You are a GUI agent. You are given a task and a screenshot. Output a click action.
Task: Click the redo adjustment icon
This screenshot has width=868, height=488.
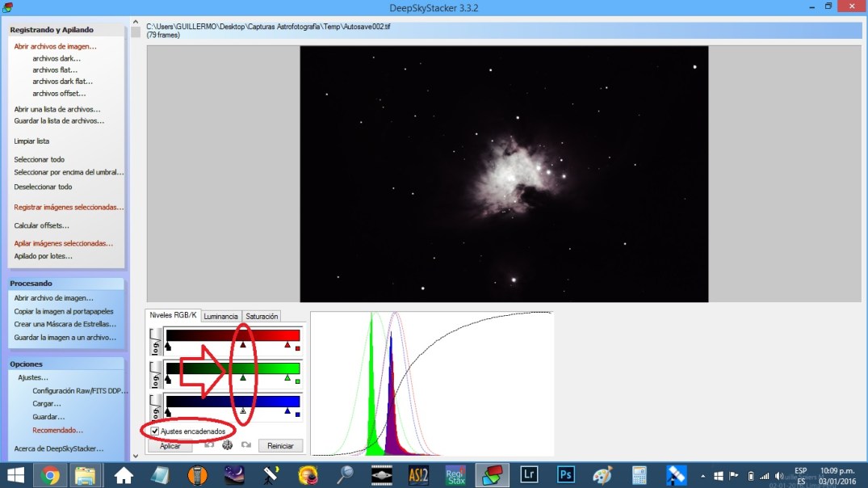(x=245, y=445)
